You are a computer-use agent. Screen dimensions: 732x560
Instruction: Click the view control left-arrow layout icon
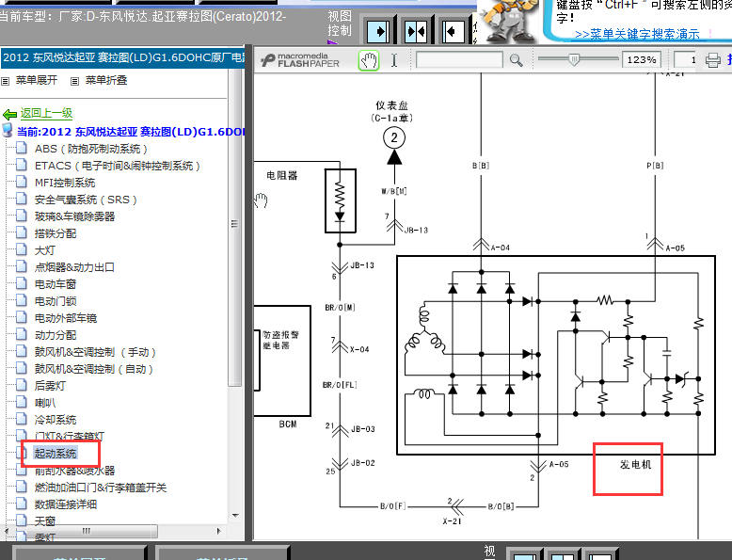(x=453, y=32)
